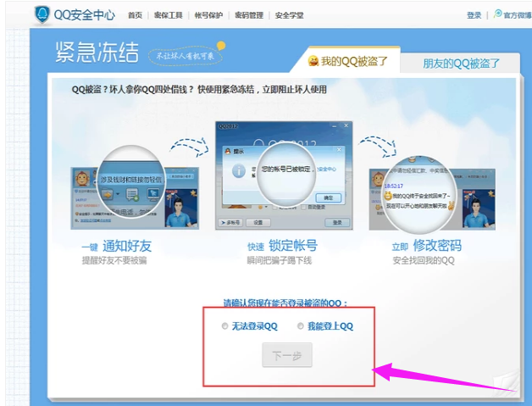Open the 首页 menu item
Viewport: 532px width, 406px height.
[x=135, y=15]
